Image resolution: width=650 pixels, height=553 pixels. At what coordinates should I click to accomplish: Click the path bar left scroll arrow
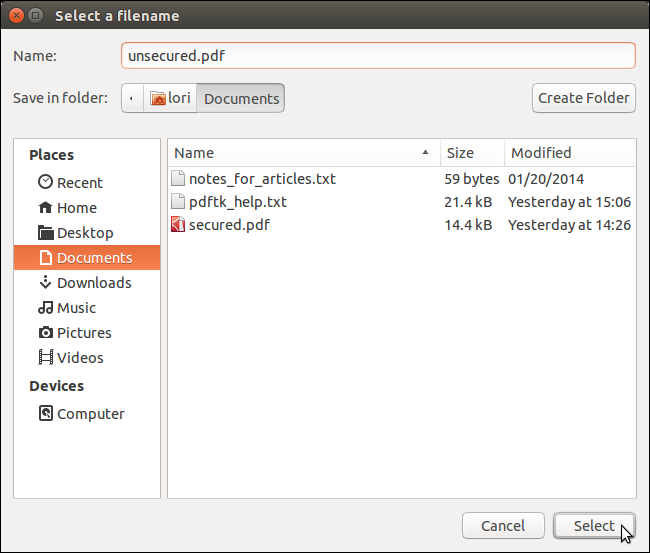coord(133,98)
